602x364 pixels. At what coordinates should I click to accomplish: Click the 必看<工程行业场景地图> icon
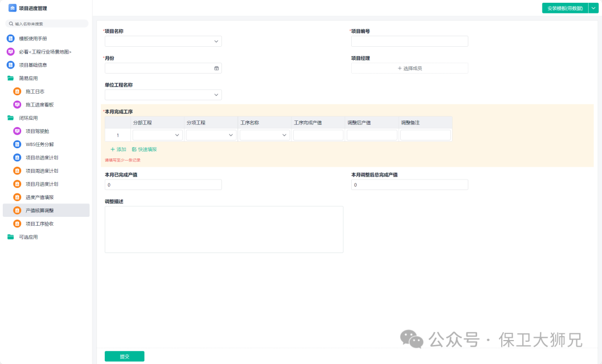pyautogui.click(x=11, y=52)
